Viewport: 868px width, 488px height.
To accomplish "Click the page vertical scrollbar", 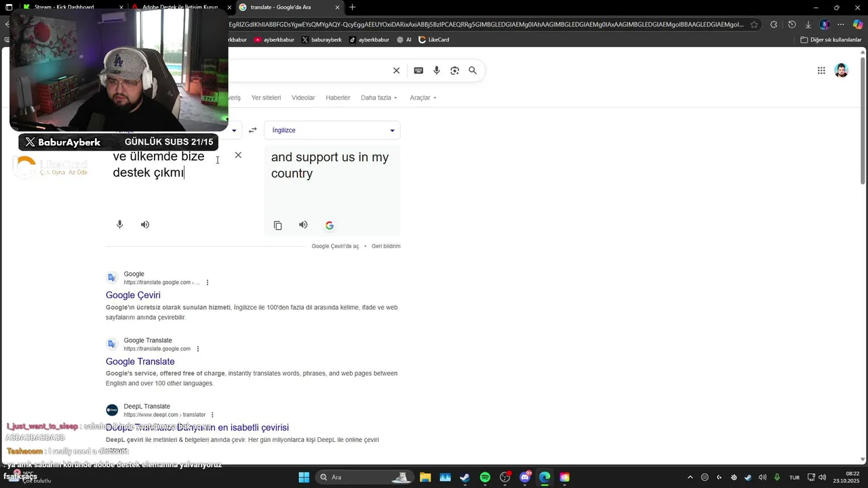I will 863,122.
